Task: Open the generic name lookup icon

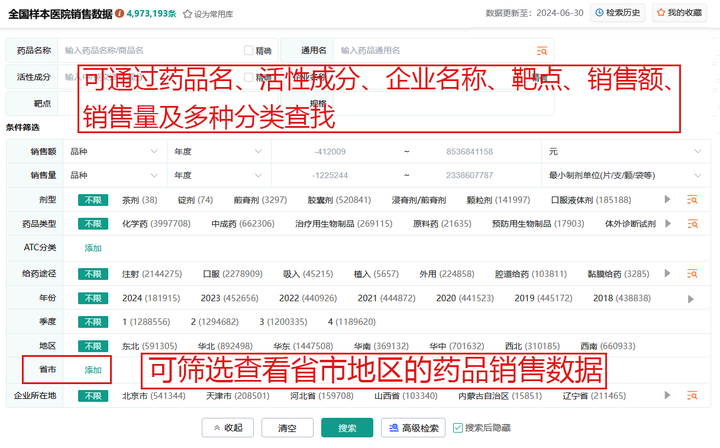Action: (x=542, y=50)
